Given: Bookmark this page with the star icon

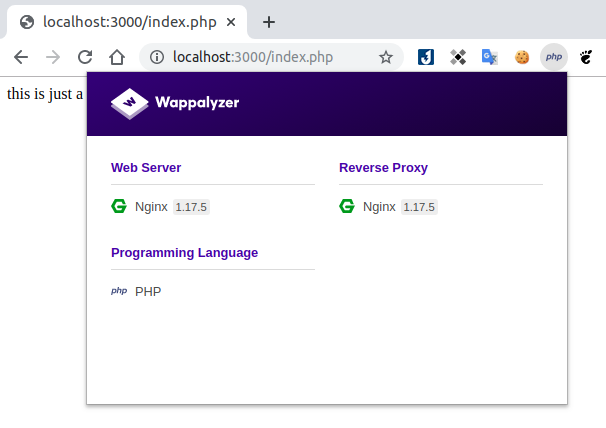Looking at the screenshot, I should pyautogui.click(x=386, y=57).
